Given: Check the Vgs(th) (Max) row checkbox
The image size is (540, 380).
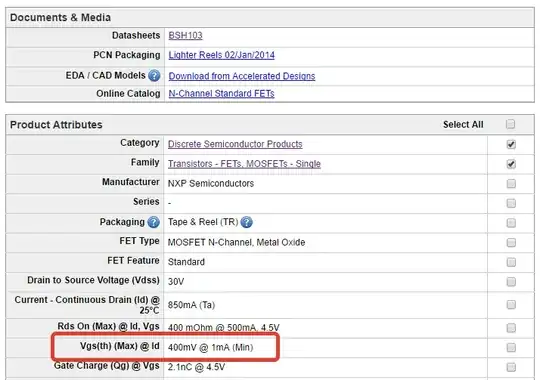Looking at the screenshot, I should click(511, 347).
